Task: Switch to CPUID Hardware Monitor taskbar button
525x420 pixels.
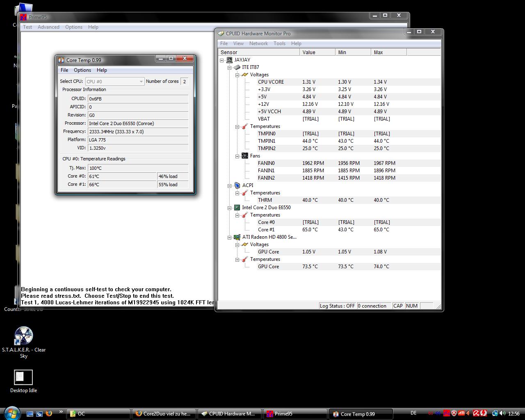Action: [229, 414]
